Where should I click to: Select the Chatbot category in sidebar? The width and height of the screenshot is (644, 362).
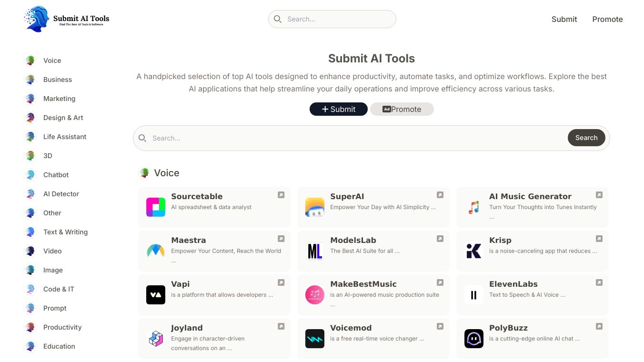coord(56,175)
